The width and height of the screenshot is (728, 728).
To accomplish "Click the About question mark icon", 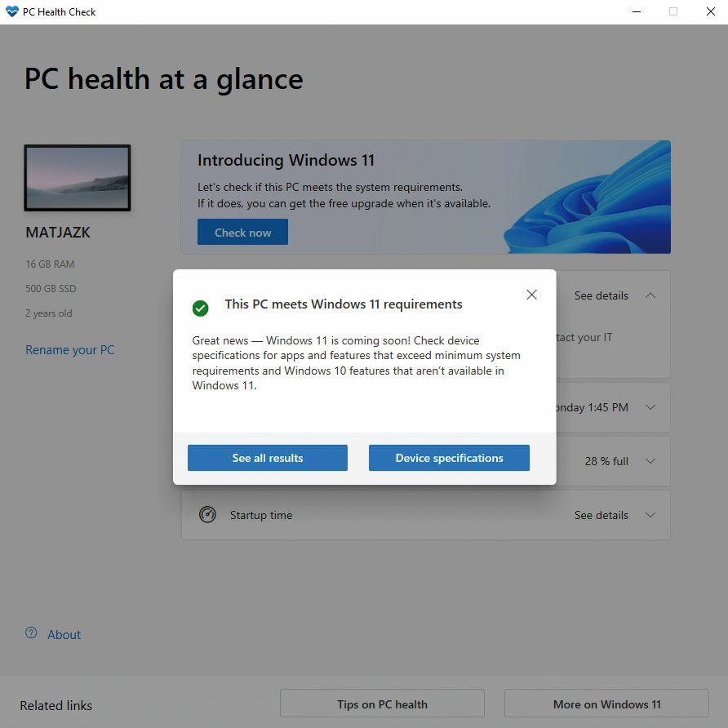I will [x=31, y=633].
